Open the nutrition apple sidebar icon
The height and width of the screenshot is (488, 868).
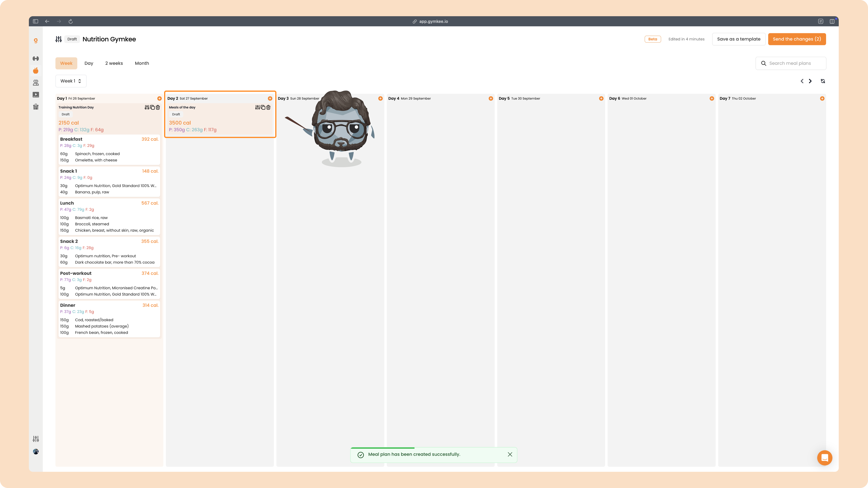click(x=36, y=70)
